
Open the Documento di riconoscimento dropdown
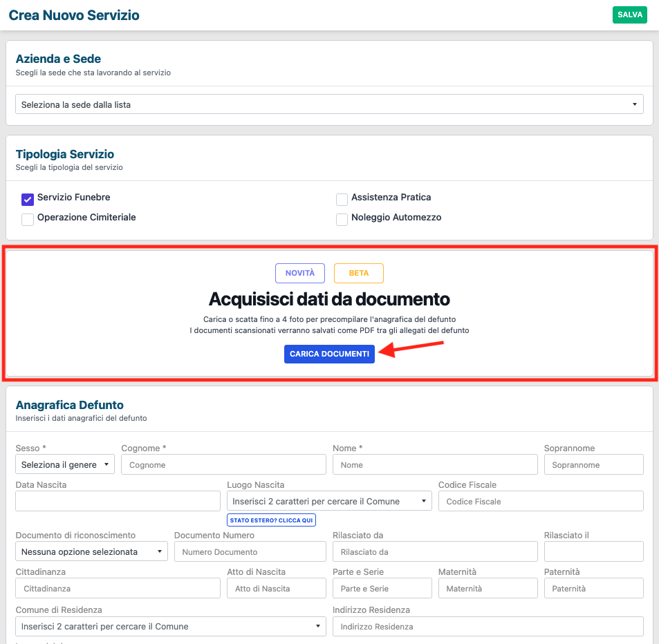(91, 551)
